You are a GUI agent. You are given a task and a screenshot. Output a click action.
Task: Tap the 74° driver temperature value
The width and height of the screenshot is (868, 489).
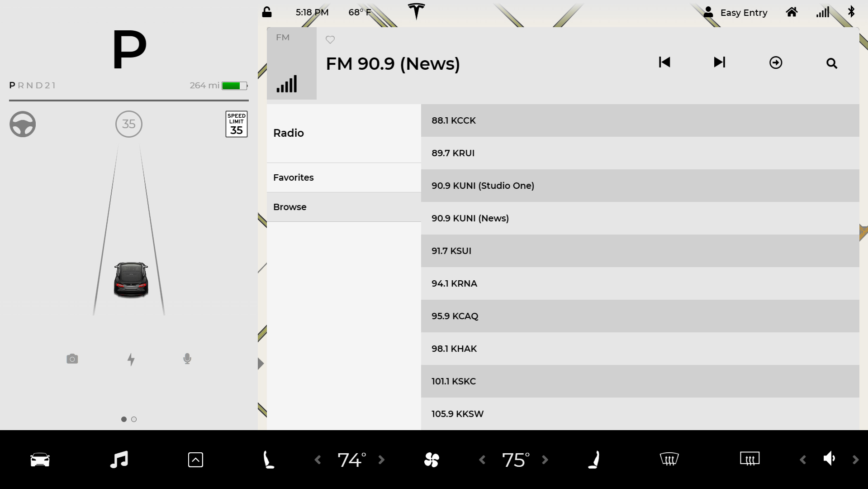coord(351,460)
